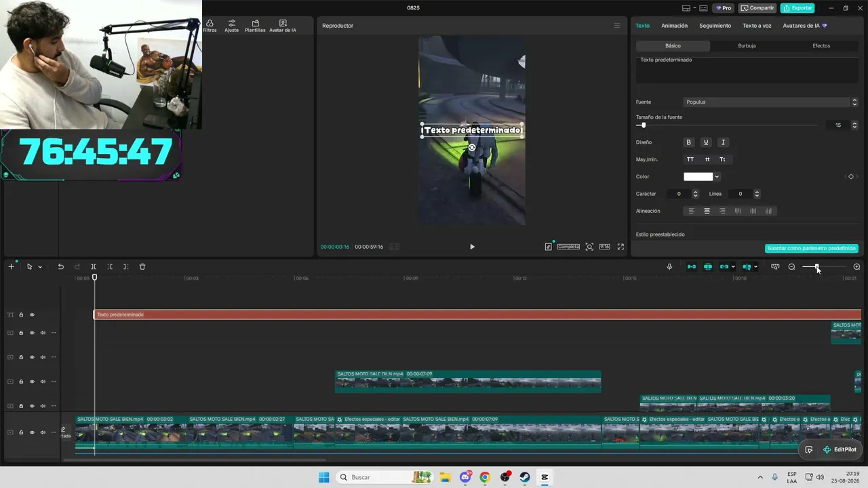Apply italic style to the text

[x=723, y=142]
